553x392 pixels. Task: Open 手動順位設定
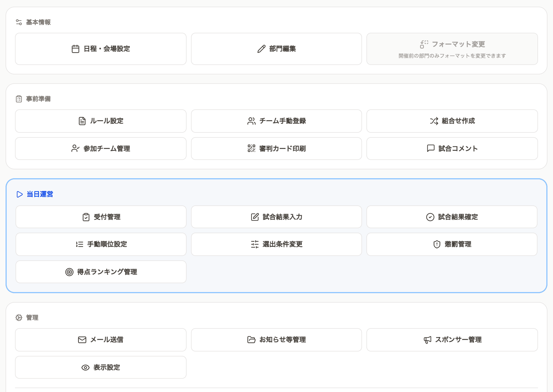coord(101,244)
